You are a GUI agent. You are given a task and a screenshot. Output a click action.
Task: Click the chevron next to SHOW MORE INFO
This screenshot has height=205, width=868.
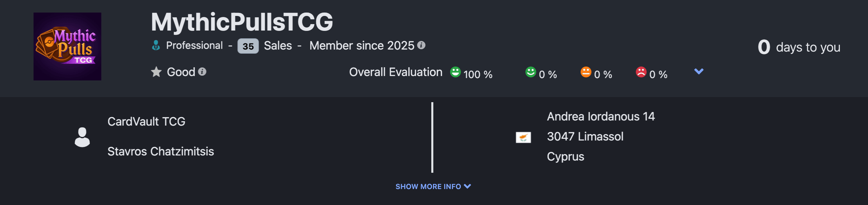coord(468,186)
